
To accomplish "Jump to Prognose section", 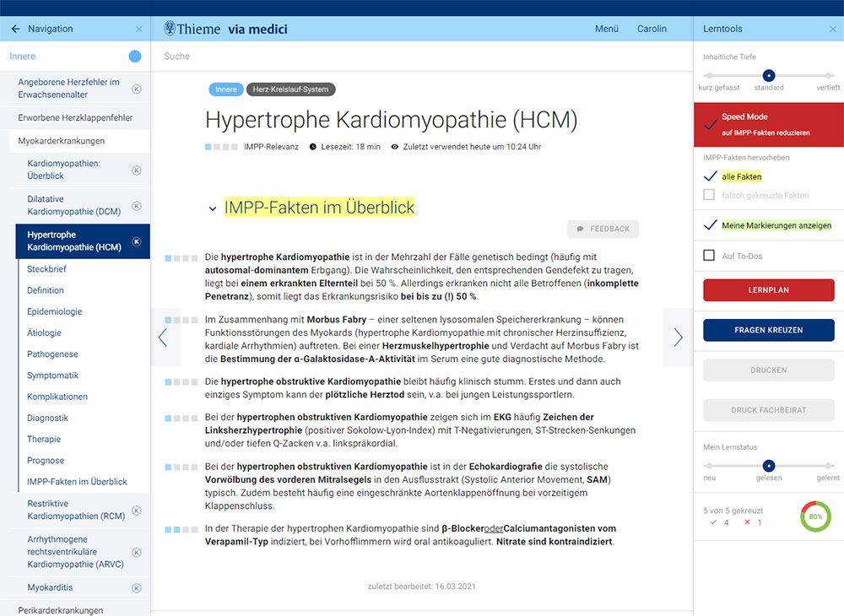I will click(46, 461).
